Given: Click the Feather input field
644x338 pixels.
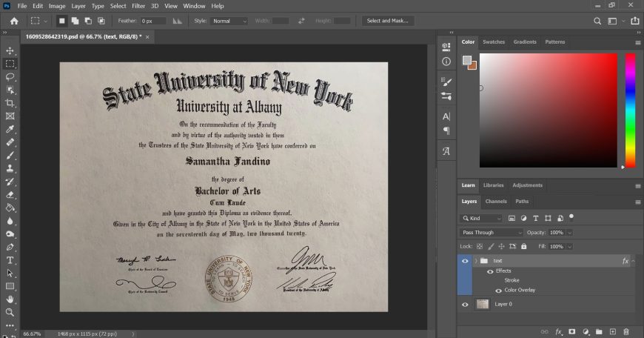Looking at the screenshot, I should pyautogui.click(x=153, y=21).
